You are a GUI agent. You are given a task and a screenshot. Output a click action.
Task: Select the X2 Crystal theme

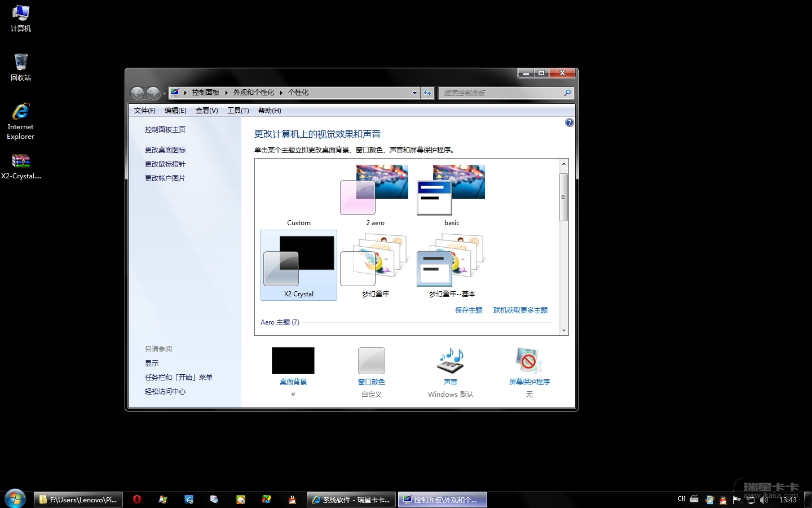coord(299,265)
